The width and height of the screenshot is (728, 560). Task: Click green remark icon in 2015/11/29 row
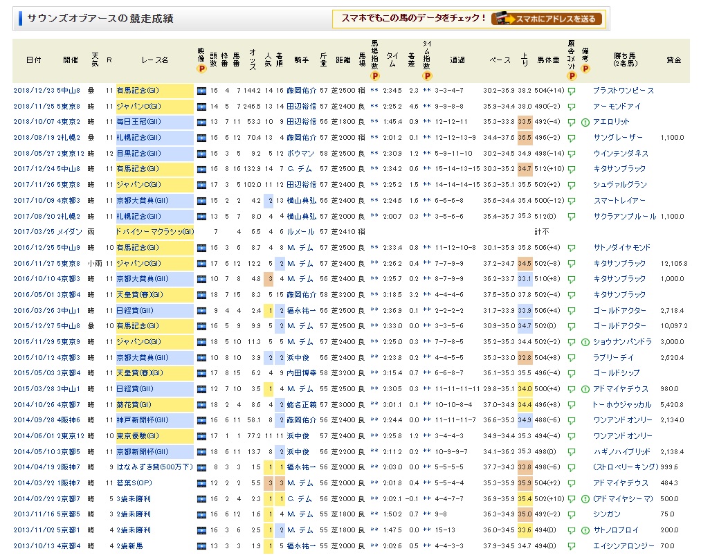[x=585, y=341]
